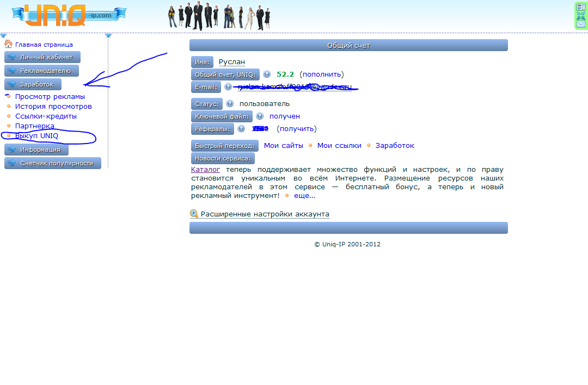Open the envelope mail icon in the top-right corner
The height and width of the screenshot is (385, 588).
click(580, 24)
